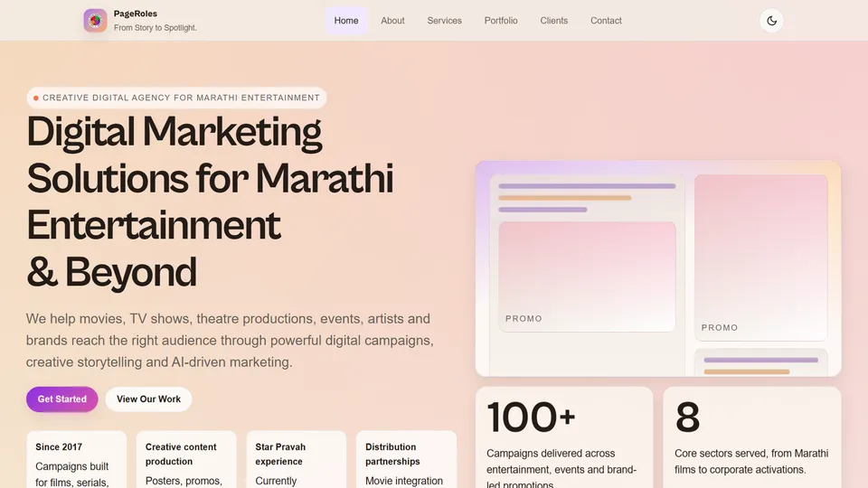This screenshot has height=488, width=868.
Task: Toggle dark mode with moon icon
Action: point(771,21)
